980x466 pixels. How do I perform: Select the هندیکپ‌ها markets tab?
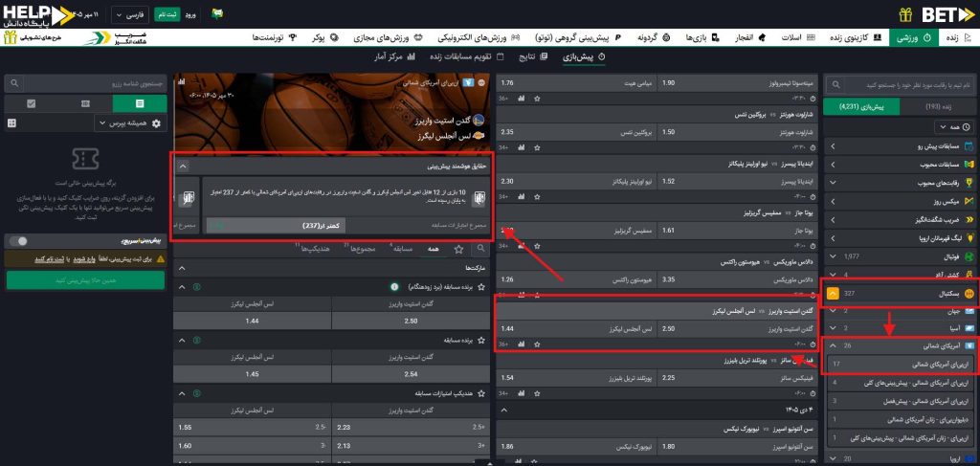pos(313,249)
